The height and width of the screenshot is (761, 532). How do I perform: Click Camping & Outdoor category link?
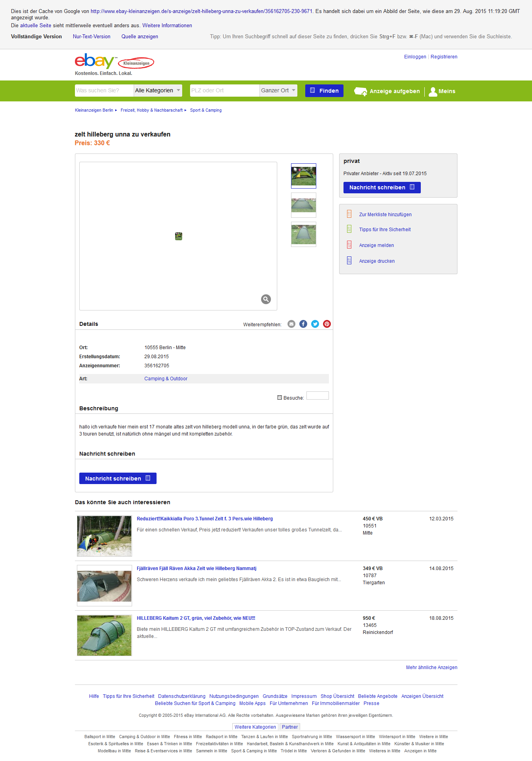pos(166,378)
